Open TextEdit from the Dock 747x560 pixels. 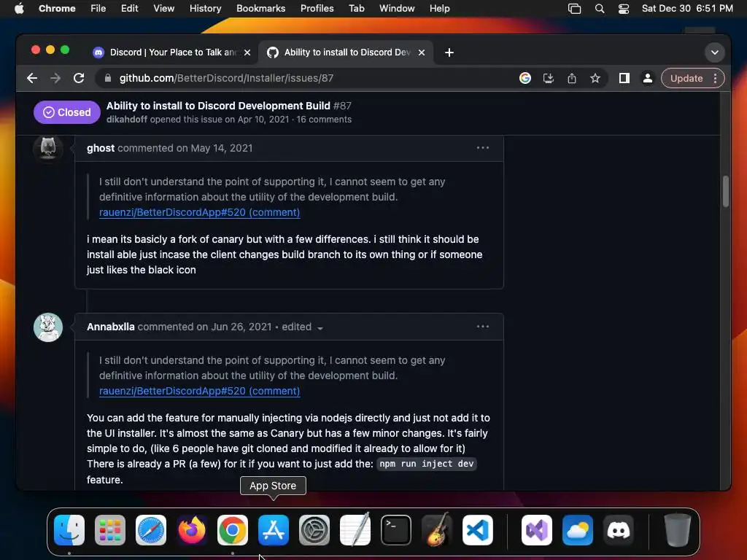point(355,529)
